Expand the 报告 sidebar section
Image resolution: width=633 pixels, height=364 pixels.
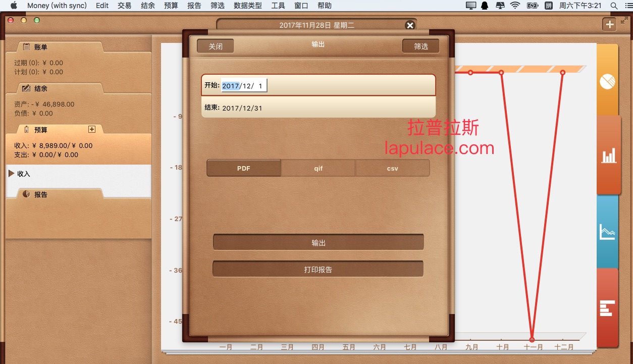tap(40, 194)
